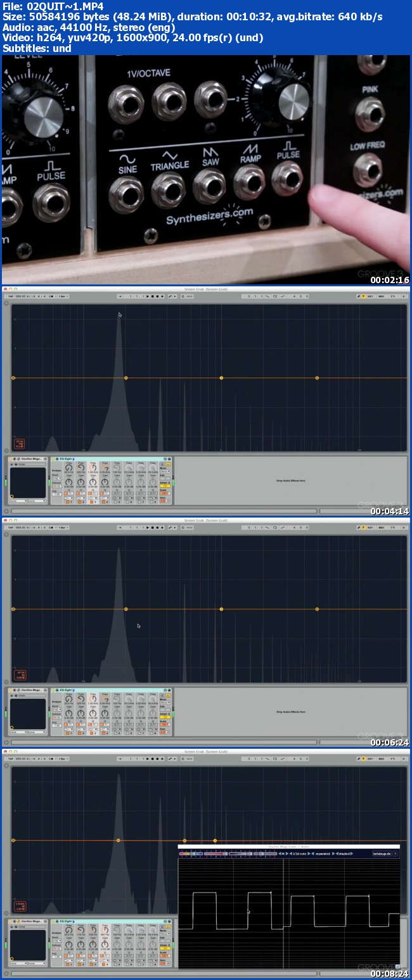Click the KEY map button in 00:04:14 frame
The height and width of the screenshot is (980, 412).
370,296
